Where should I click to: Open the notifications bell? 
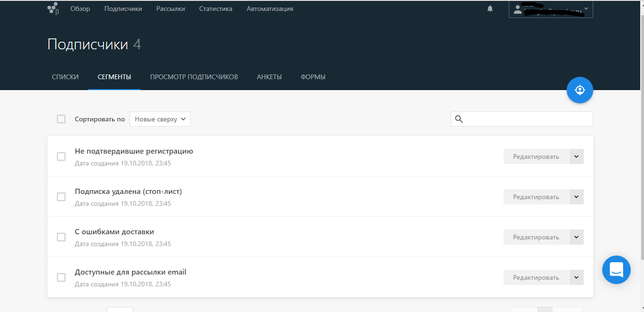[x=490, y=9]
